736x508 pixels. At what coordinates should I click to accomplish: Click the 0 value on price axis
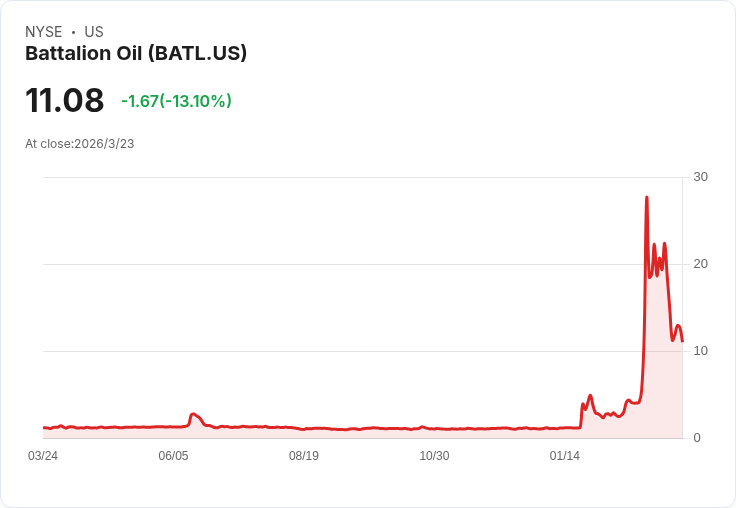(x=697, y=438)
